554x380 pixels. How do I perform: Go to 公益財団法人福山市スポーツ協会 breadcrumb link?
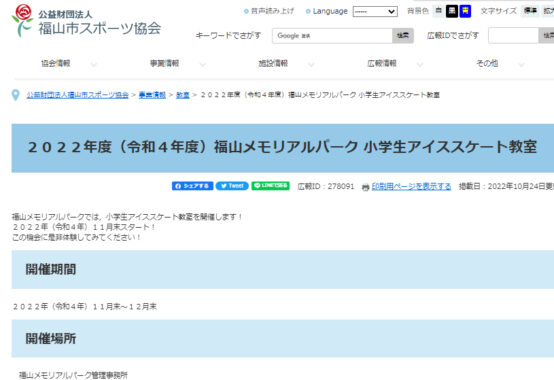[77, 95]
